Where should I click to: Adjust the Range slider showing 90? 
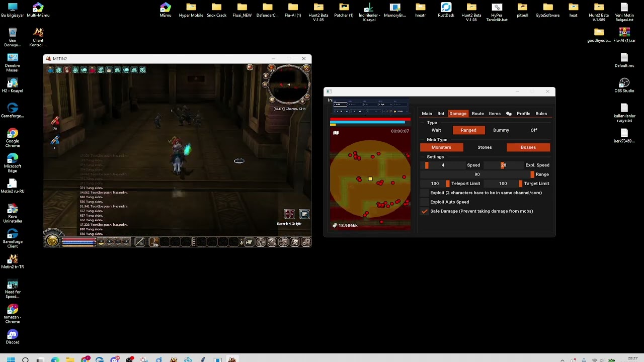(477, 174)
